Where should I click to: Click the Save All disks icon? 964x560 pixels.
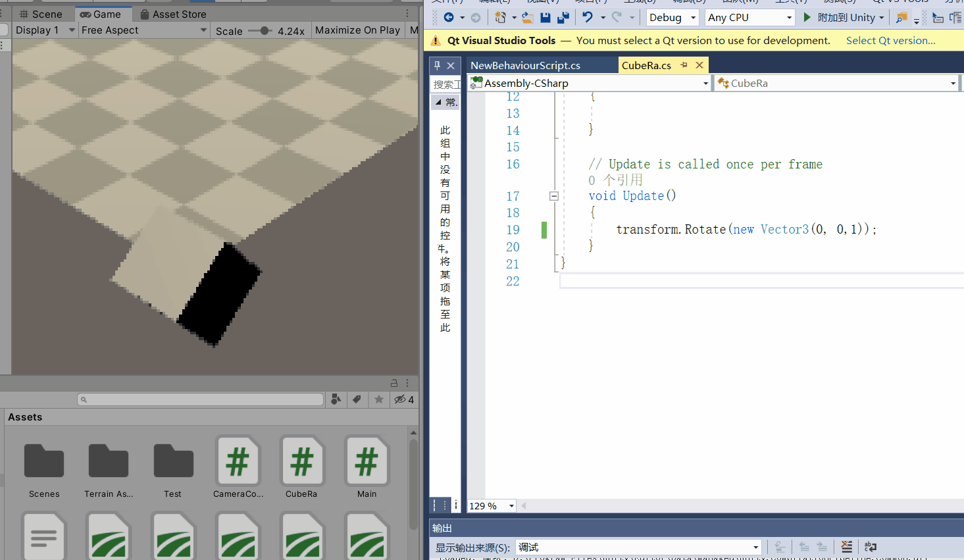coord(563,18)
